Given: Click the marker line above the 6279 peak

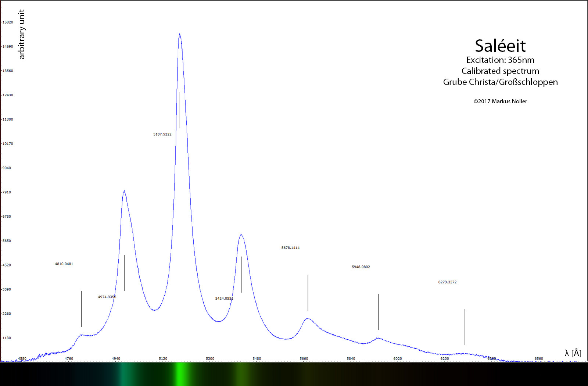Looking at the screenshot, I should click(x=465, y=327).
